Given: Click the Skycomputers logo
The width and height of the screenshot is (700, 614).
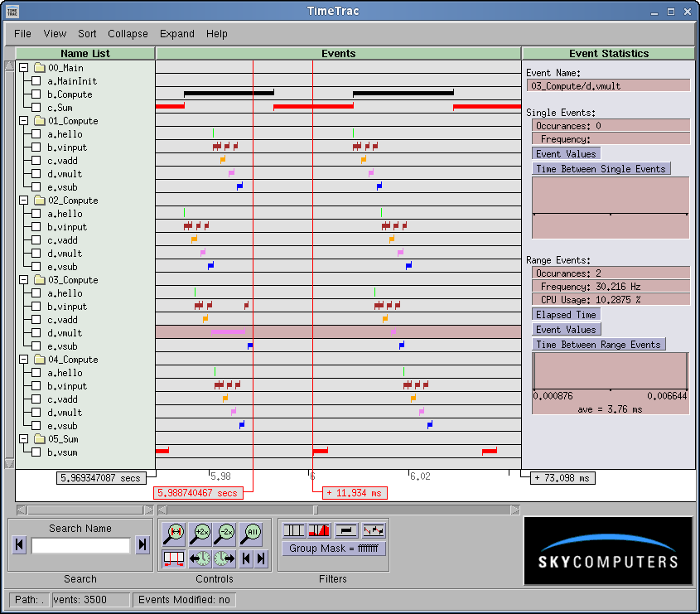Looking at the screenshot, I should [607, 551].
